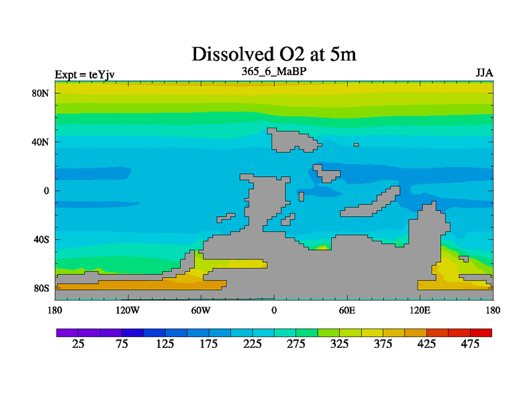Click the "Dissolved O2 at 5m" plot title
The height and width of the screenshot is (399, 532).
pos(274,54)
